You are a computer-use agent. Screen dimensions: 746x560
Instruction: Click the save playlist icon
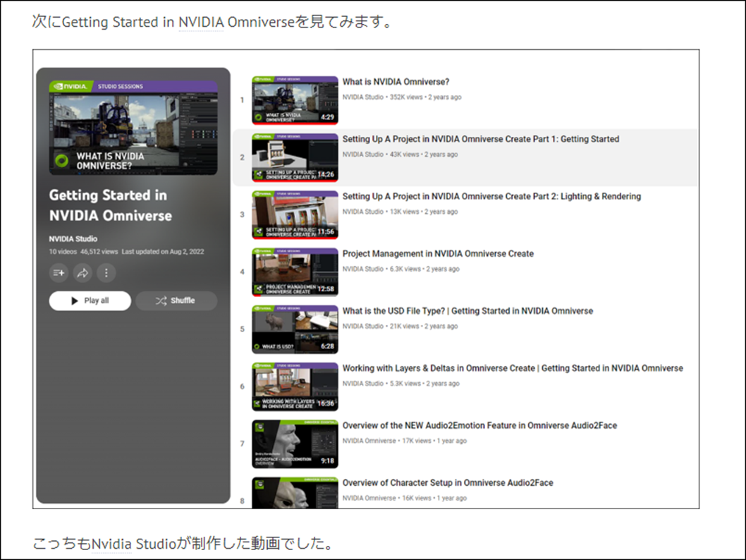click(x=59, y=273)
